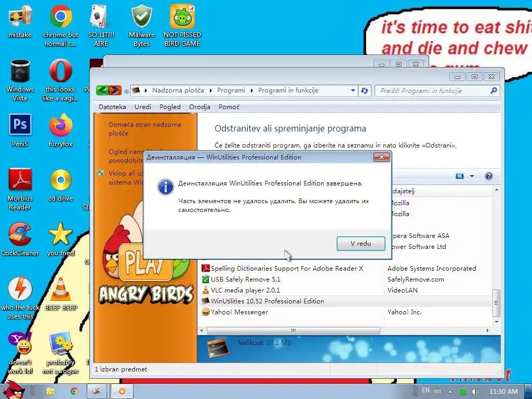Click the orange download taskbar button

pyautogui.click(x=122, y=391)
